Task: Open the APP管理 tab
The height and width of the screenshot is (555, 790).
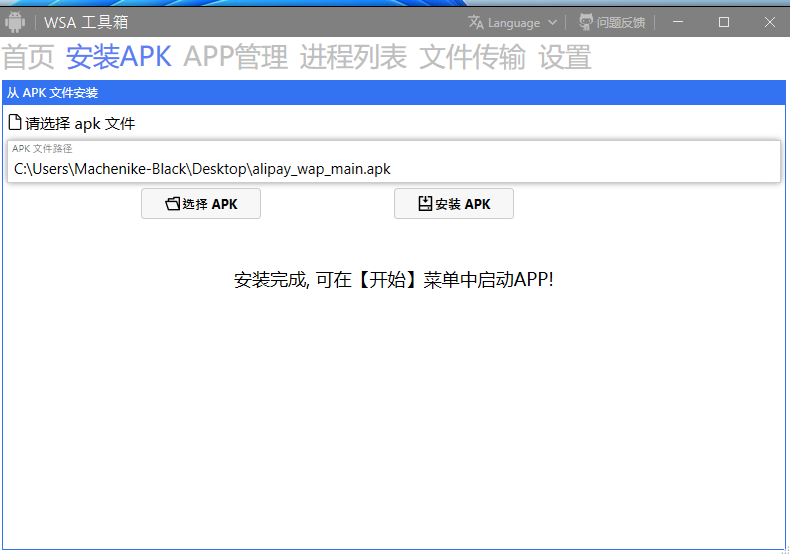Action: coord(235,56)
